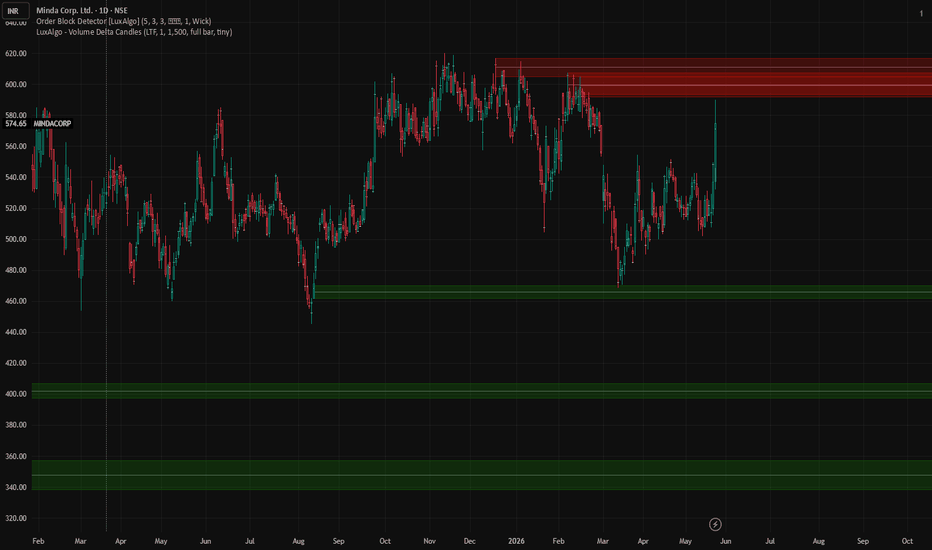Click the 574.65 MINDACORP price label
The image size is (932, 550).
tap(38, 124)
